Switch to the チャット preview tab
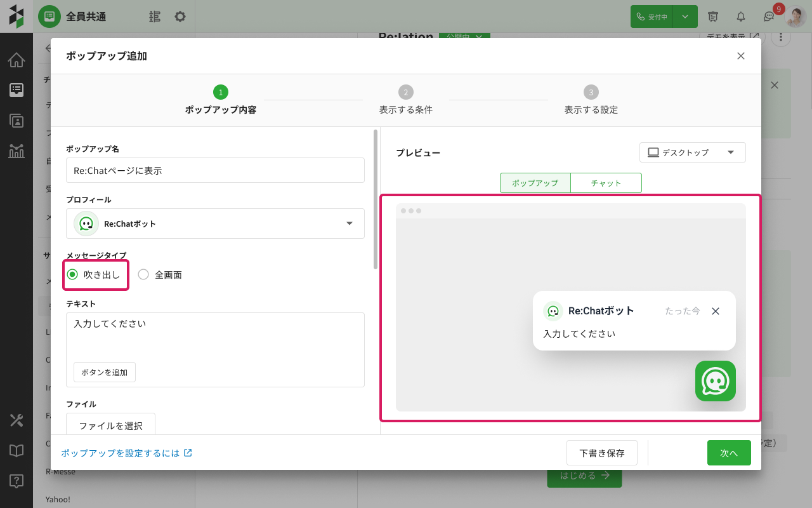This screenshot has width=812, height=508. (x=606, y=183)
